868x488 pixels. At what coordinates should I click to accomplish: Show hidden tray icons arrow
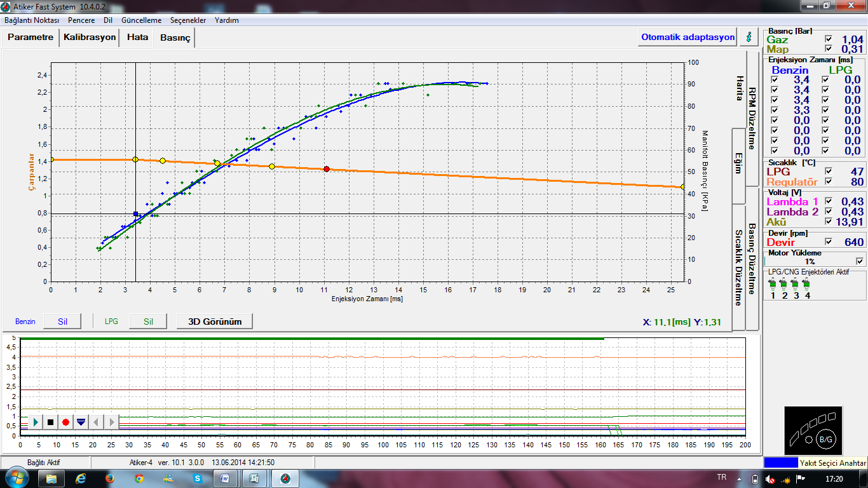click(740, 478)
